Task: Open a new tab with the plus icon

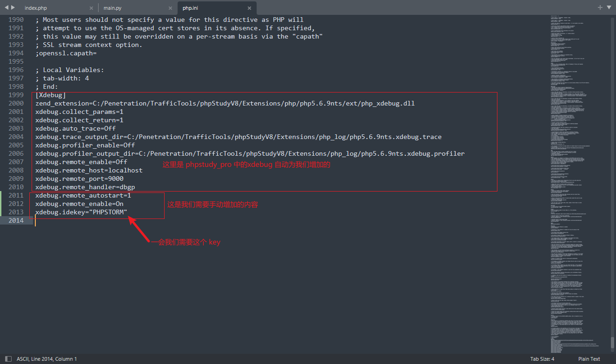Action: (x=600, y=7)
